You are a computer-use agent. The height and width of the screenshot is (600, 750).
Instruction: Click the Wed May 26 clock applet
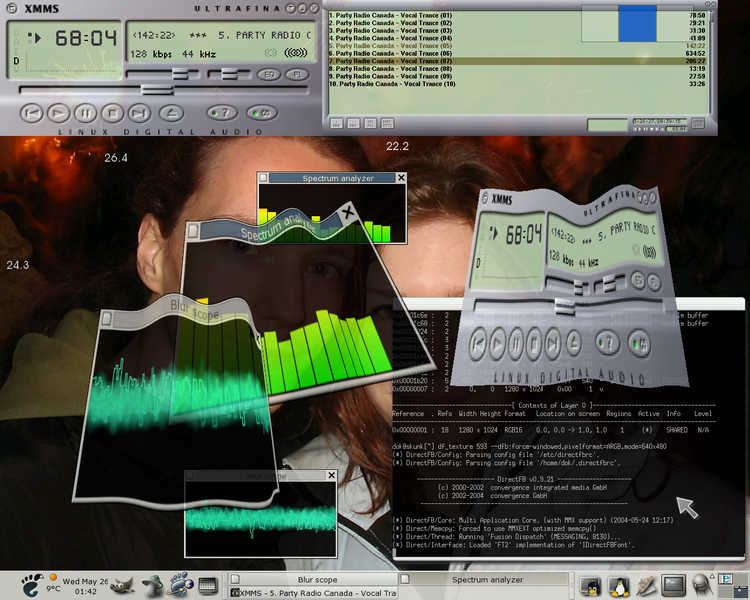tap(86, 586)
